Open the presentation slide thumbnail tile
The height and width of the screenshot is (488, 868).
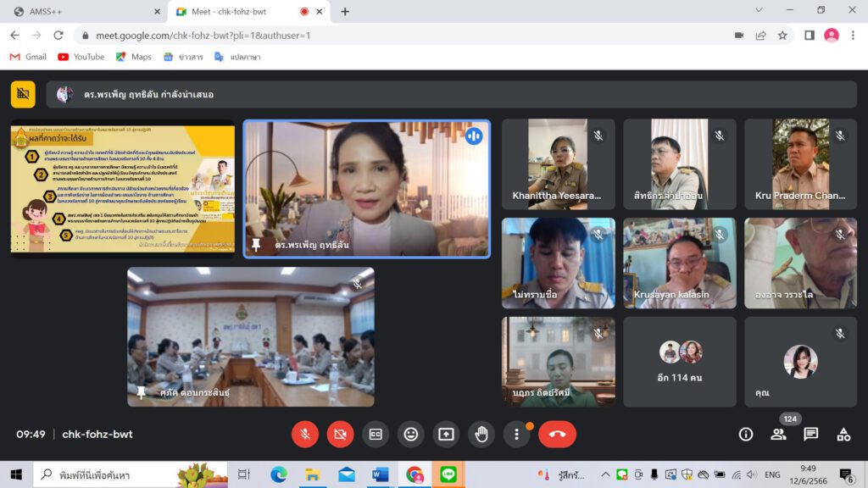tap(123, 188)
